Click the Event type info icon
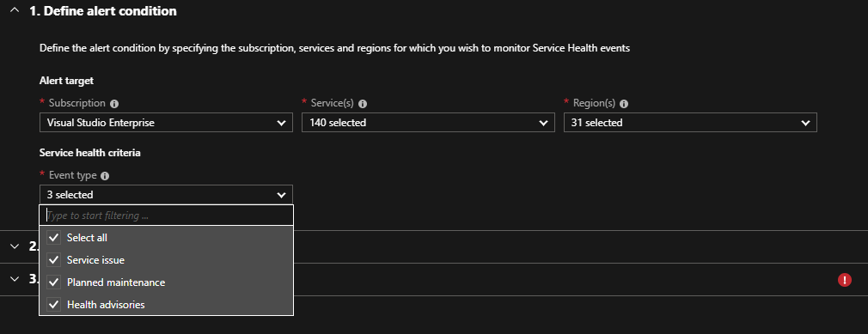The image size is (868, 334). [x=105, y=176]
